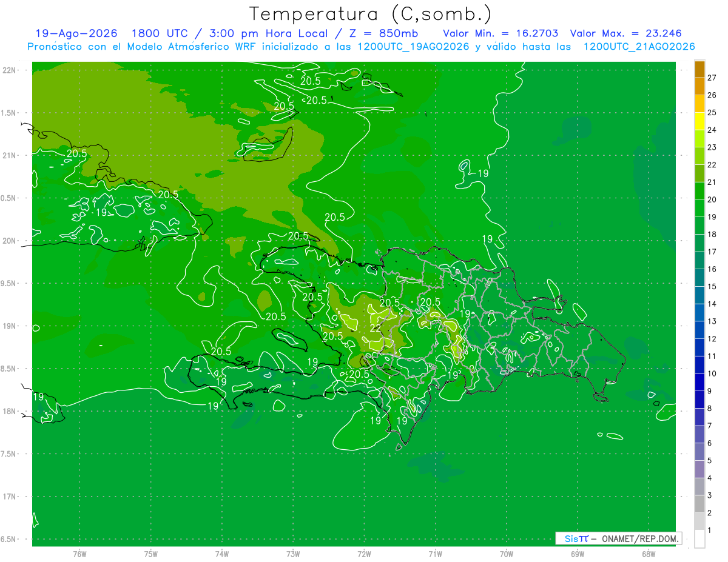
Task: Click the "73W" longitude axis label
Action: pyautogui.click(x=293, y=554)
